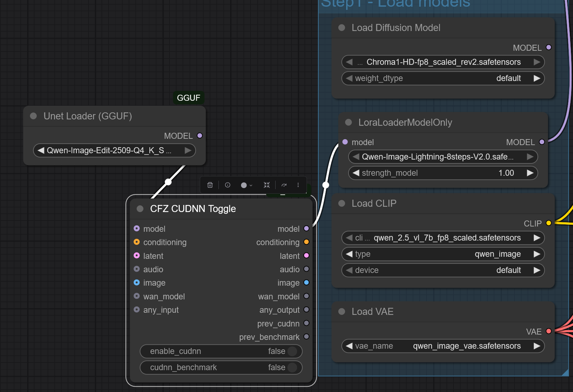
Task: Click the CFZ any_input port
Action: 137,310
